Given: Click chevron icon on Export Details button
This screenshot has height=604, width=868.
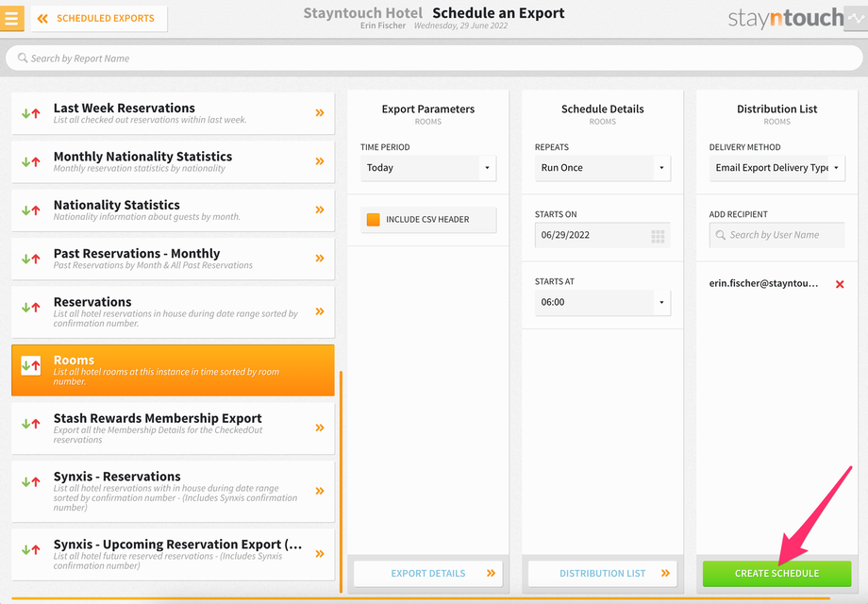Looking at the screenshot, I should pyautogui.click(x=491, y=574).
